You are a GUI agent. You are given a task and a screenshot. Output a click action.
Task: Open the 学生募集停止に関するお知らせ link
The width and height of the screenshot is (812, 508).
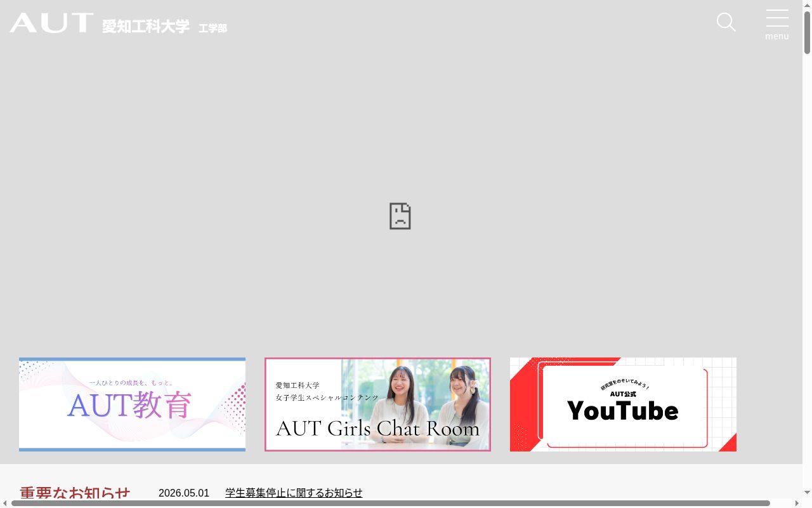click(x=294, y=493)
